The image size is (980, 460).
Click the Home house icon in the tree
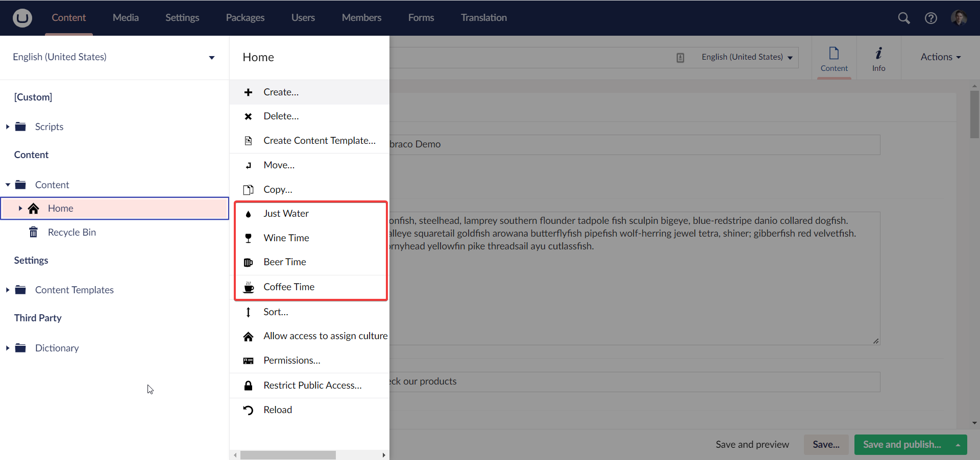coord(33,208)
